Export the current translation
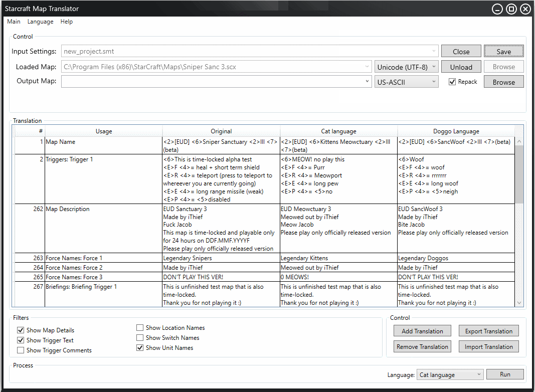This screenshot has height=392, width=535. [488, 330]
